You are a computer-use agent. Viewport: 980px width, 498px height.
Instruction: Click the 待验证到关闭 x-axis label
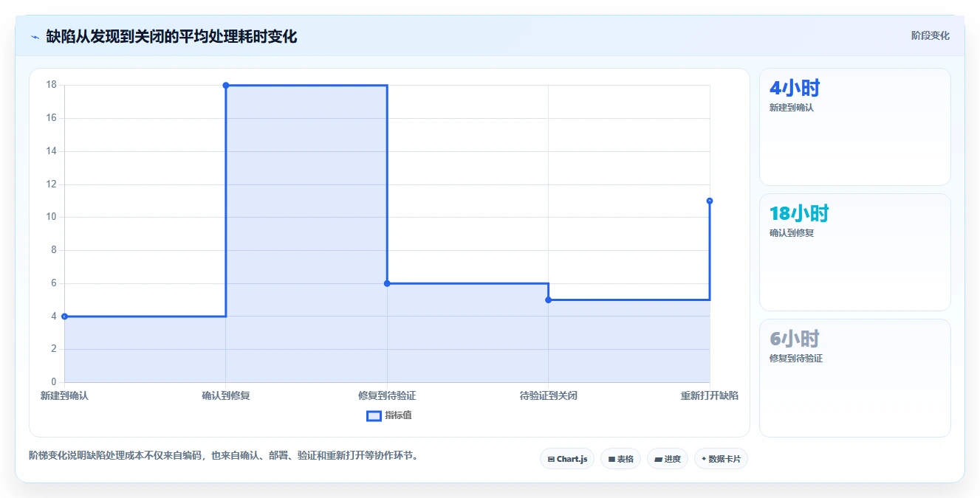click(548, 396)
